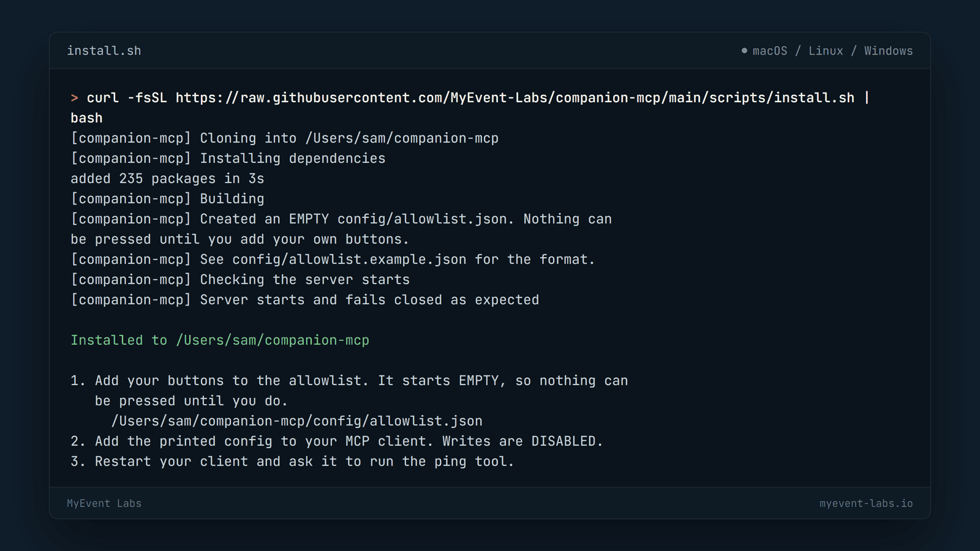Click path /Users/sam/companion-mcp/config/allowlist.json
Screen dimensions: 980x551
296,421
